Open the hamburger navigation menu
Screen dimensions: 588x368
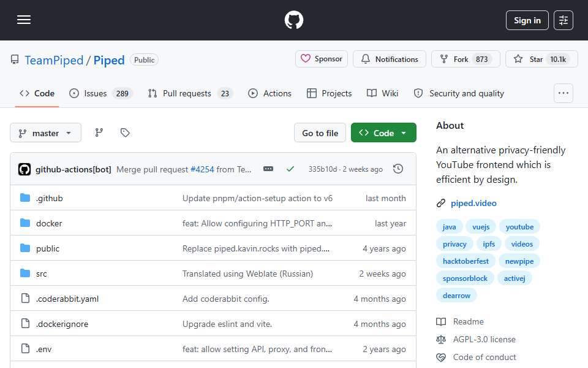24,20
